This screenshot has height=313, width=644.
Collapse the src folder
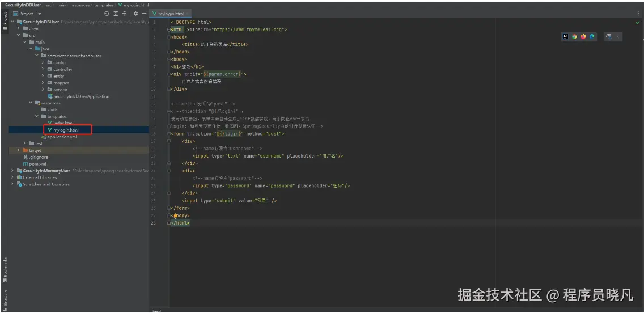[19, 35]
